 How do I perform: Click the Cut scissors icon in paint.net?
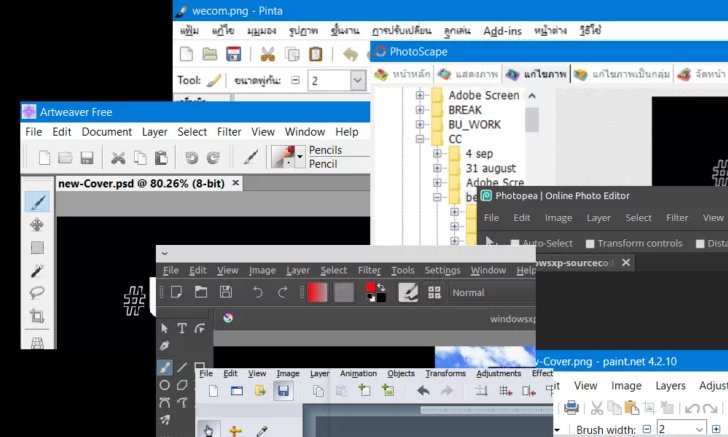click(x=597, y=408)
